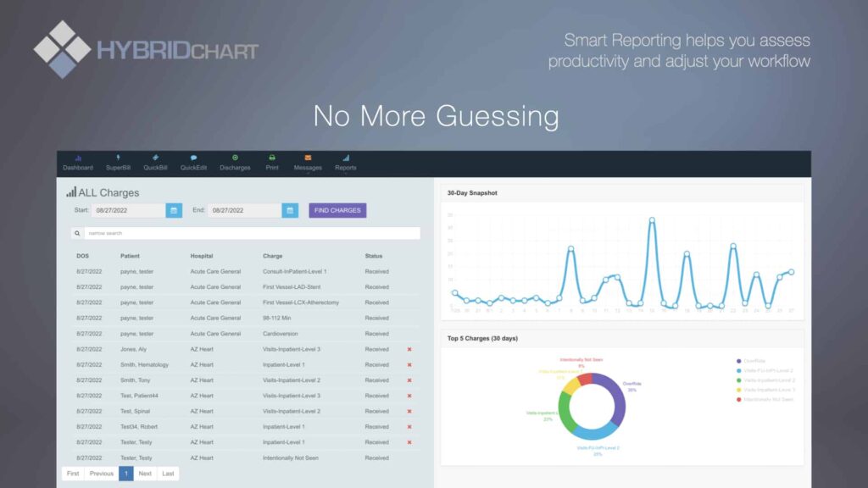Click the Hospital column header

tap(202, 256)
